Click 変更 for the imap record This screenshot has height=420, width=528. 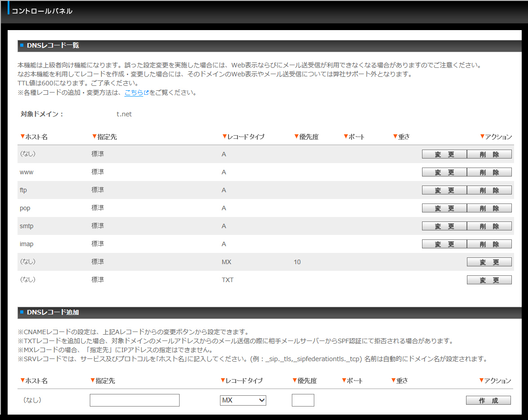click(x=444, y=244)
